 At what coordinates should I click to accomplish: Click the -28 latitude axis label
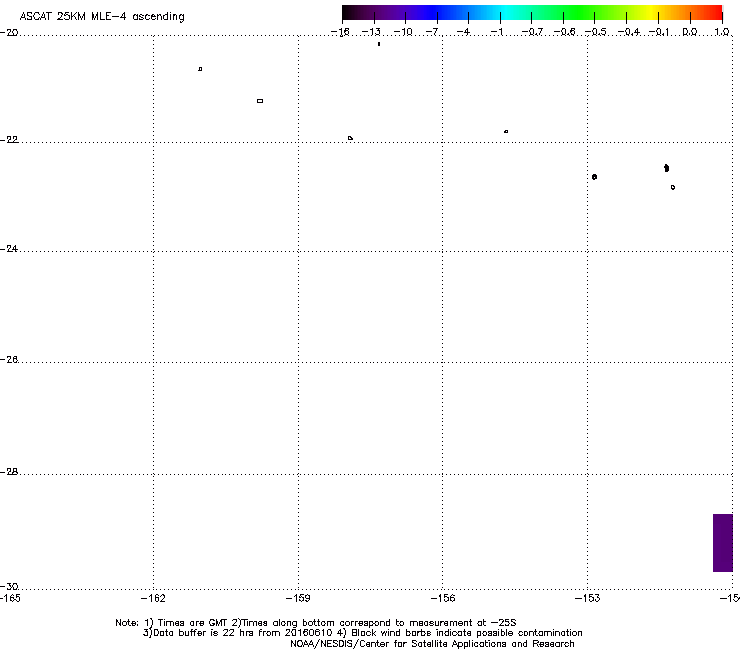[9, 472]
